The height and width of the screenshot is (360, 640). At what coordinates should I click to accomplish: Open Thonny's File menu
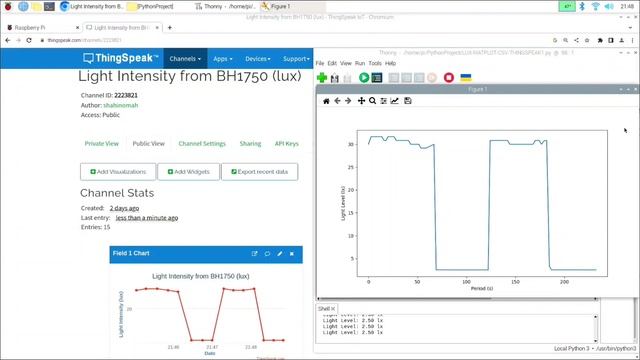320,63
